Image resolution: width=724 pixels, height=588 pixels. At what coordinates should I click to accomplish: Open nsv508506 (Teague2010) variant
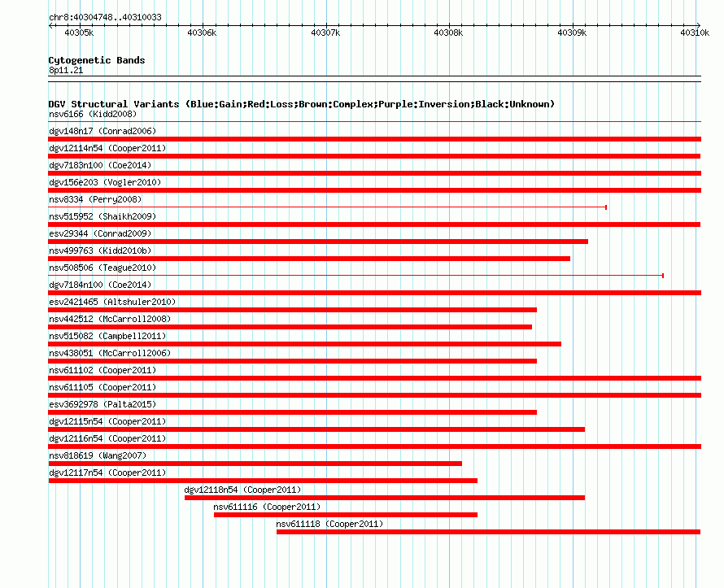point(102,268)
